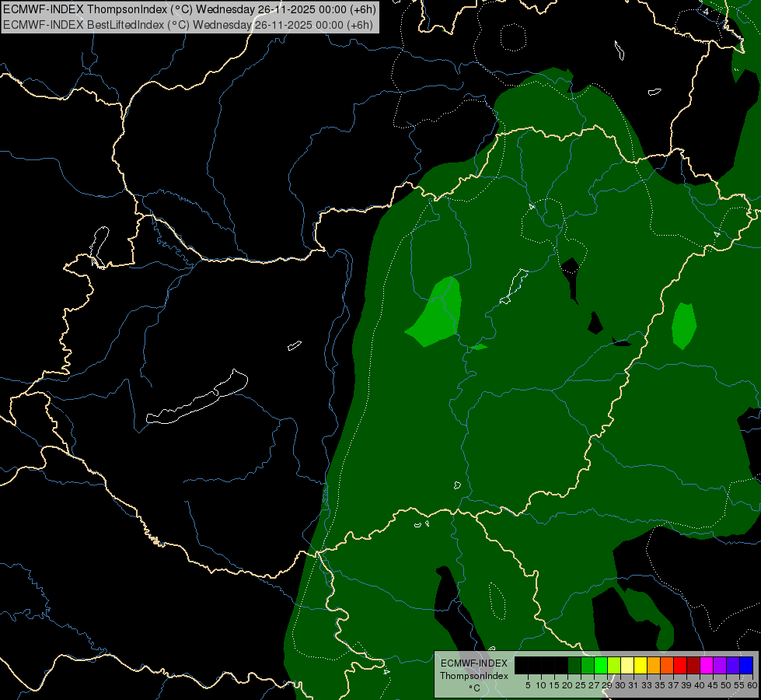Click the light green patch in map center

click(439, 313)
